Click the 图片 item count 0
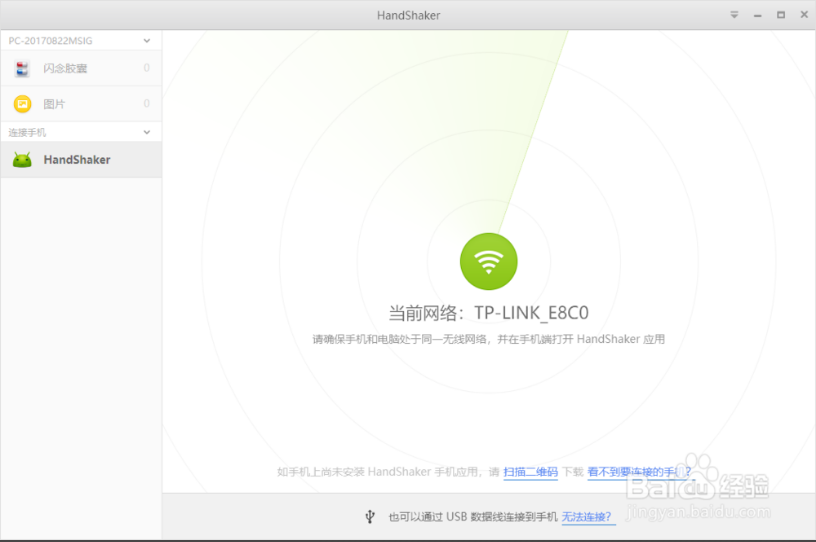This screenshot has width=816, height=542. 147,104
